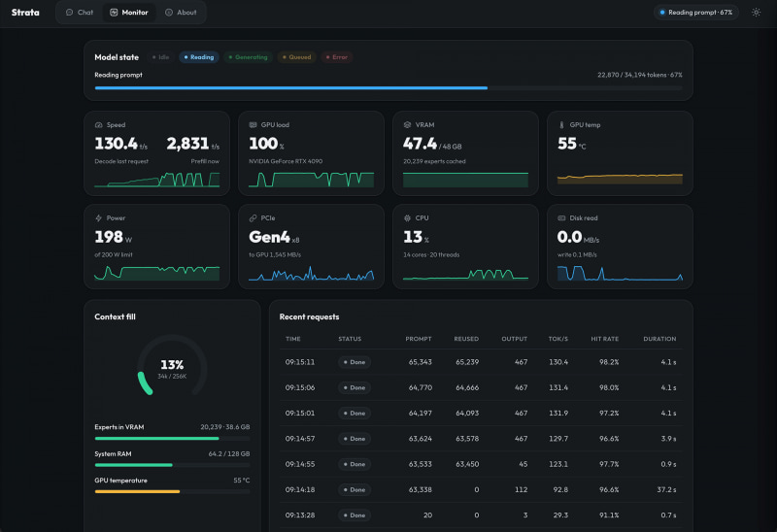Sort by the STATUS column header
Image resolution: width=777 pixels, height=532 pixels.
350,339
